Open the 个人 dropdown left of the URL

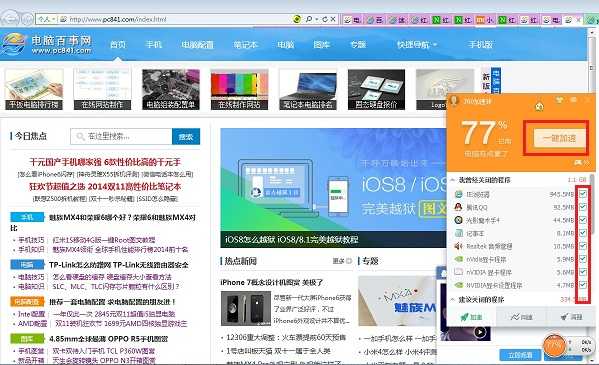[47, 19]
